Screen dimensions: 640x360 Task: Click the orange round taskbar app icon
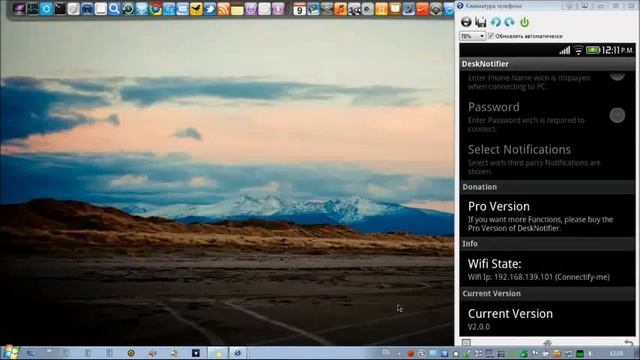[x=131, y=353]
